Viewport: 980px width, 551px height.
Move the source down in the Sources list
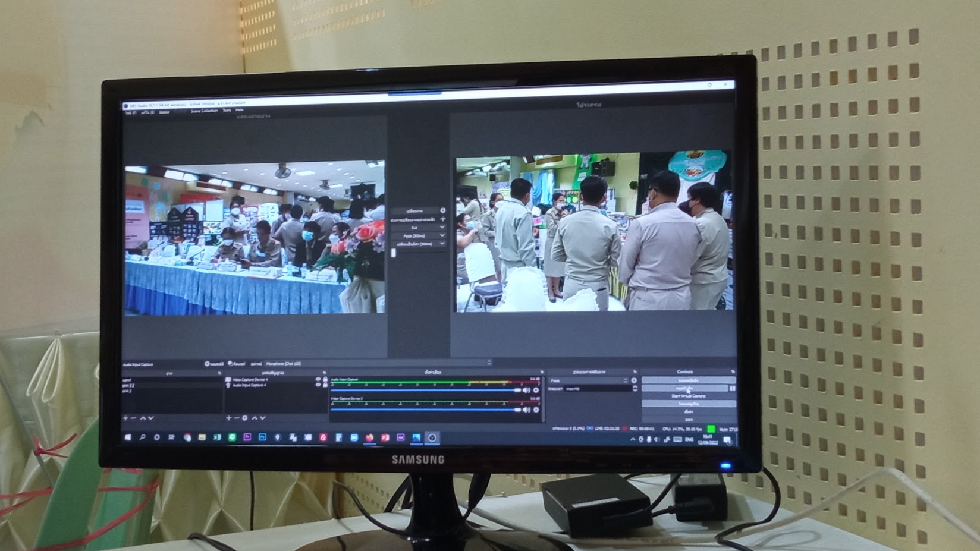pos(263,418)
